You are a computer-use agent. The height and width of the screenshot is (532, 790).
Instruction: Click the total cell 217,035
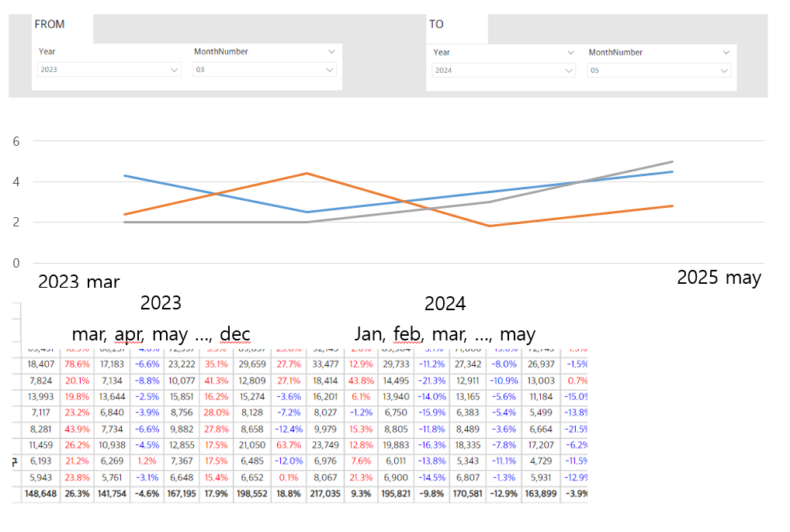325,494
